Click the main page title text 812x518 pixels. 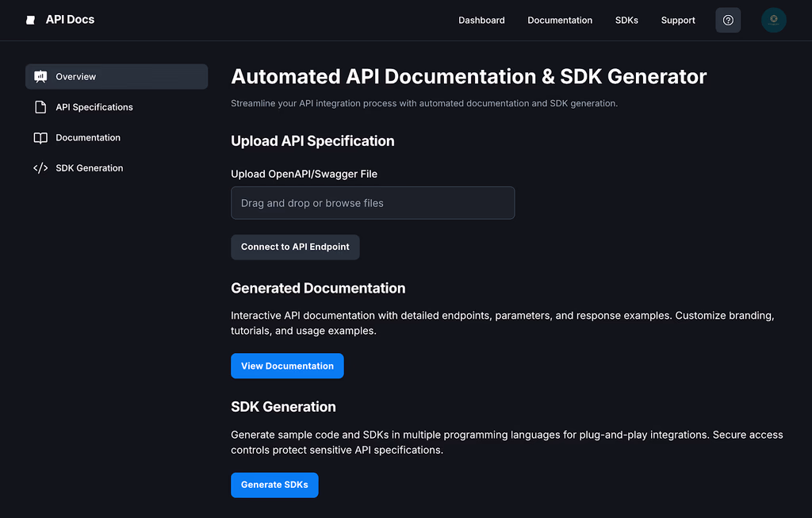coord(469,77)
